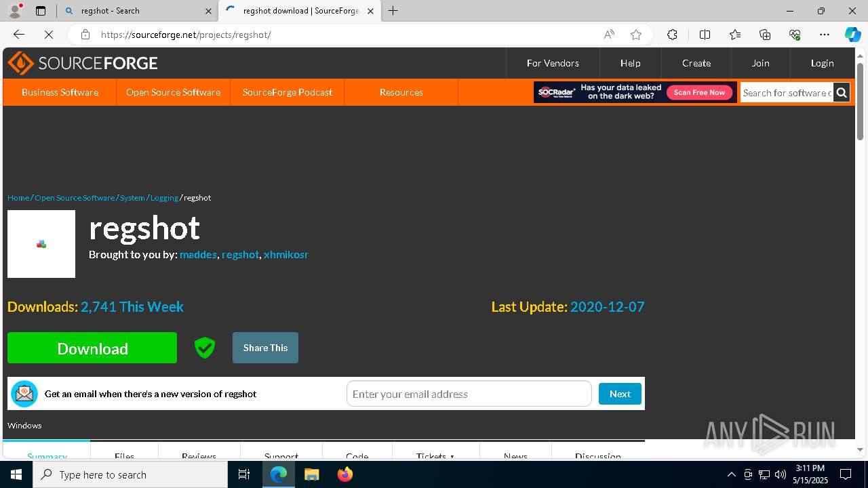Open the SourceForge Podcast link
This screenshot has width=868, height=488.
pyautogui.click(x=288, y=92)
